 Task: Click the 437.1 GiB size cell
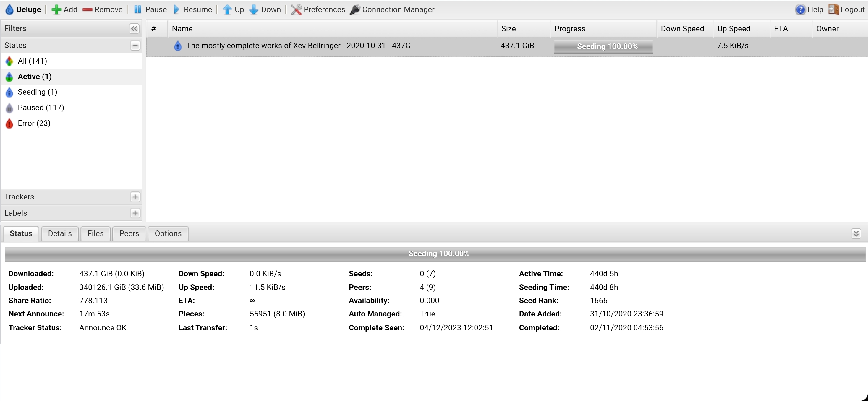click(517, 46)
